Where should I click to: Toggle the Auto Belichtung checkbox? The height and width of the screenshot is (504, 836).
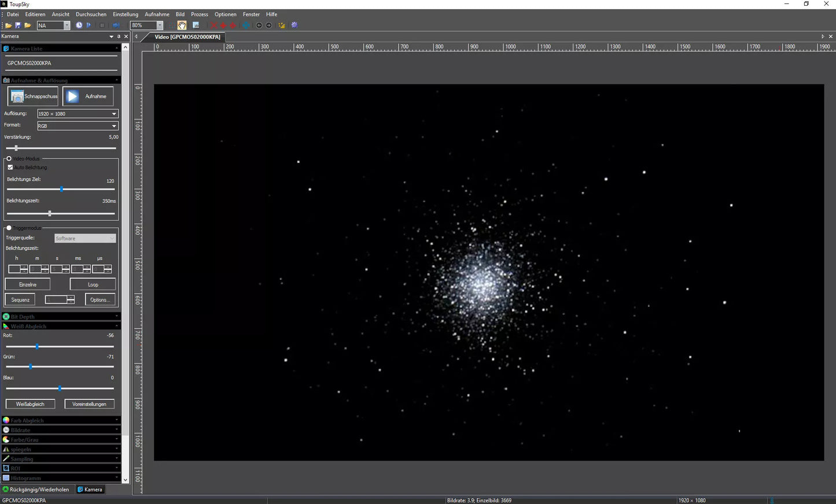click(10, 167)
